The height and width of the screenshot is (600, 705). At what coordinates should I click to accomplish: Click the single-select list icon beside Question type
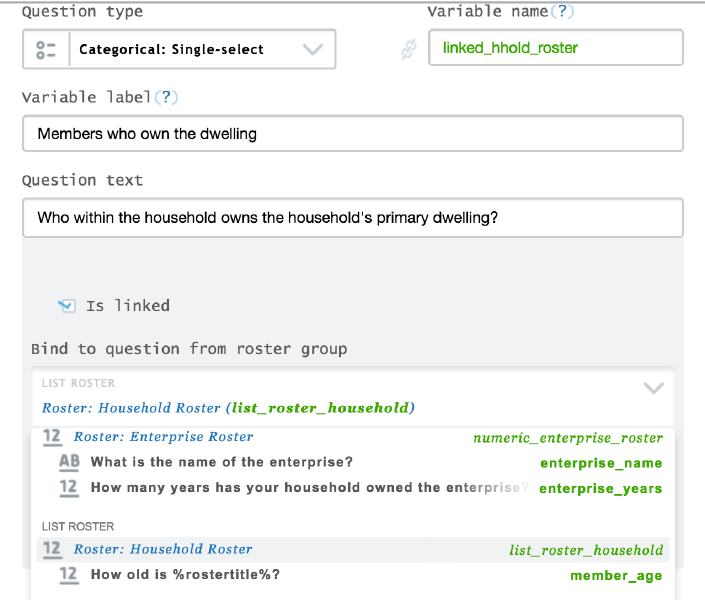[46, 49]
